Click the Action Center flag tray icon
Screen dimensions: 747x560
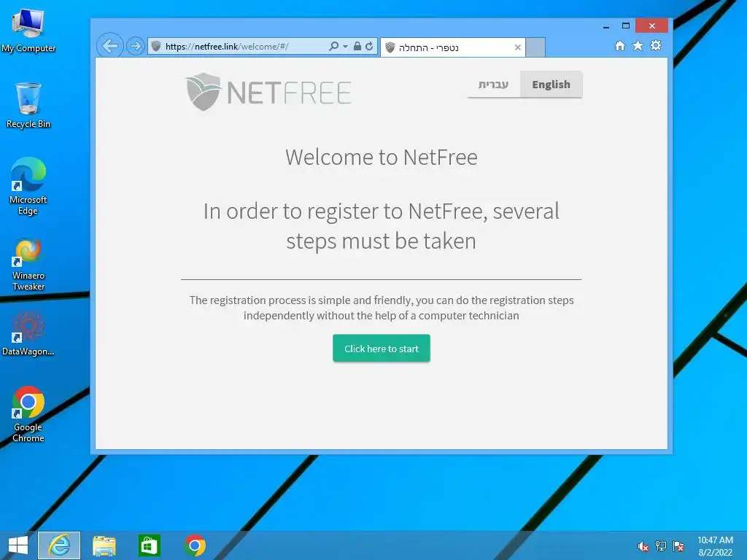[x=678, y=546]
